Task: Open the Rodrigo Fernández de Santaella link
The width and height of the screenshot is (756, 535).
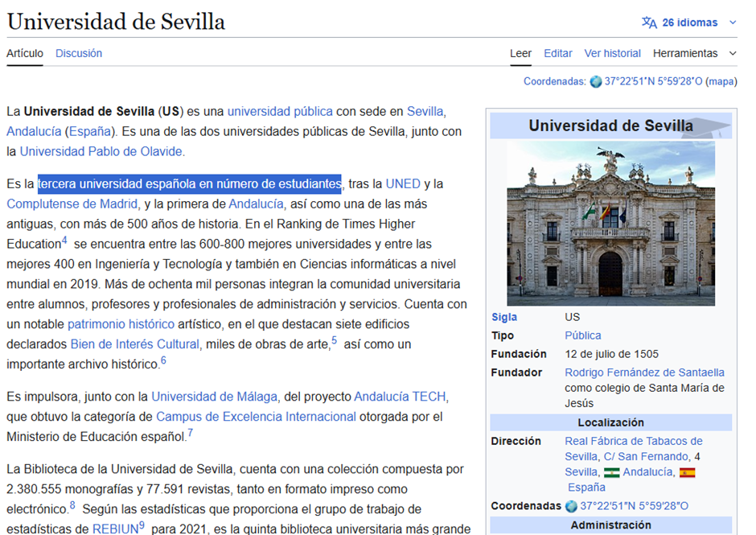Action: tap(645, 372)
